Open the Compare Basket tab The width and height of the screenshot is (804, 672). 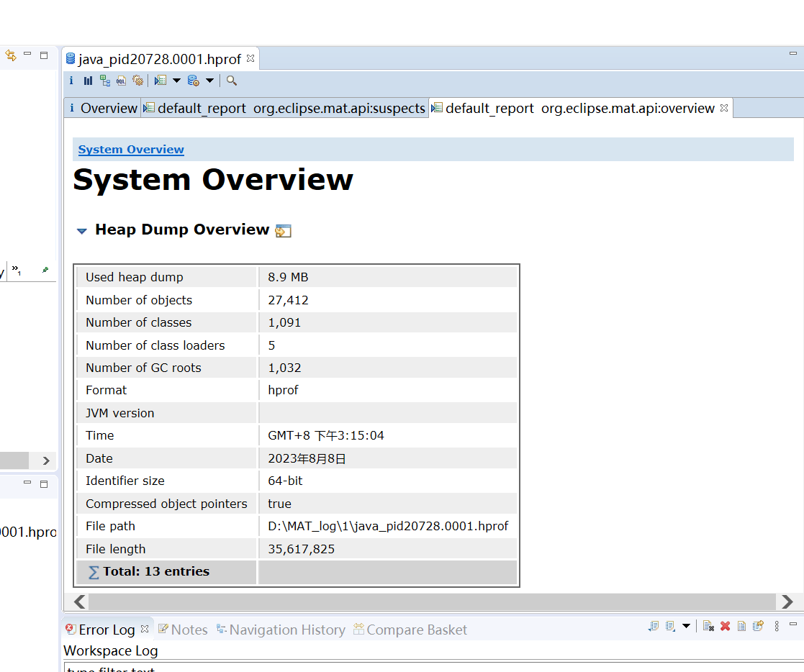click(x=410, y=630)
